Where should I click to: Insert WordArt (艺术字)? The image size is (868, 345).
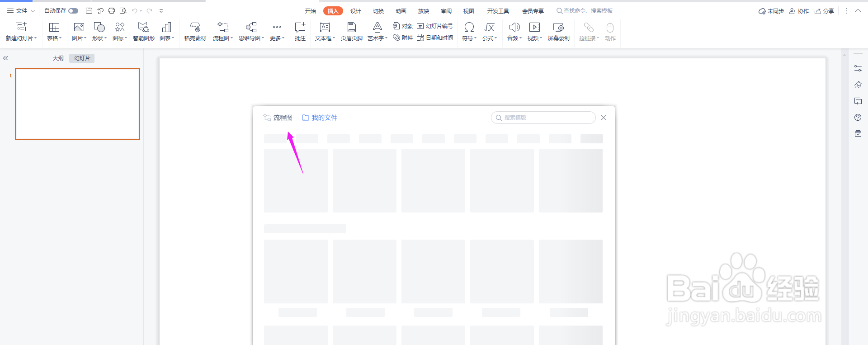(x=377, y=32)
